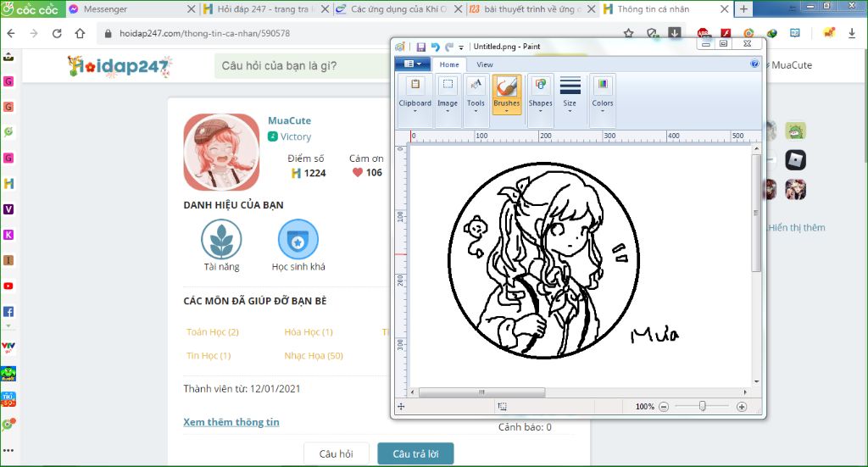The width and height of the screenshot is (868, 467).
Task: Open the browser home page icon
Action: click(81, 33)
